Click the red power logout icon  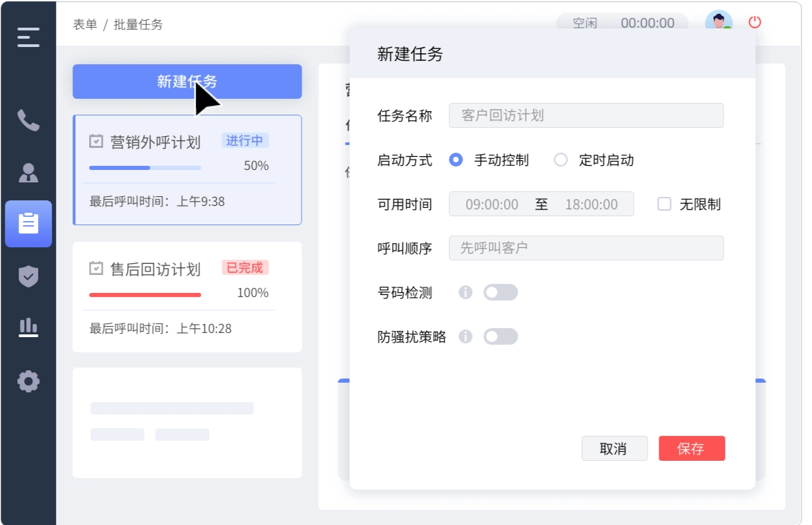[x=755, y=22]
